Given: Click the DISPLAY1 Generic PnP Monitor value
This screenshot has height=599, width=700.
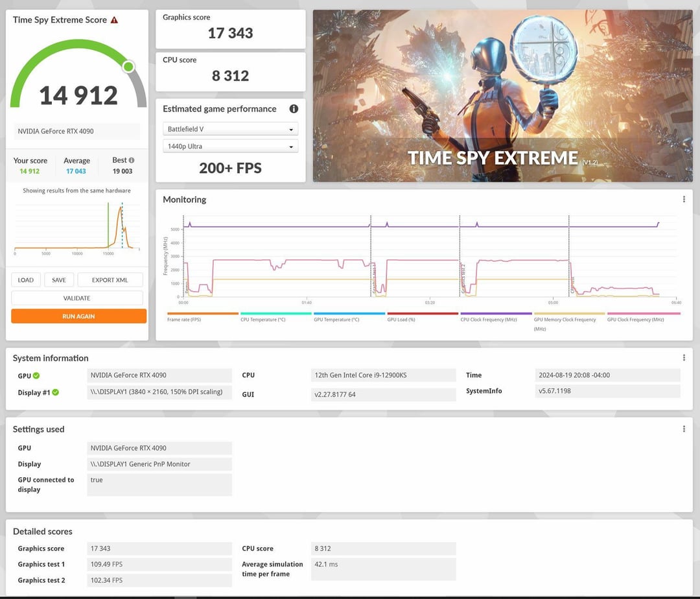Looking at the screenshot, I should 159,464.
